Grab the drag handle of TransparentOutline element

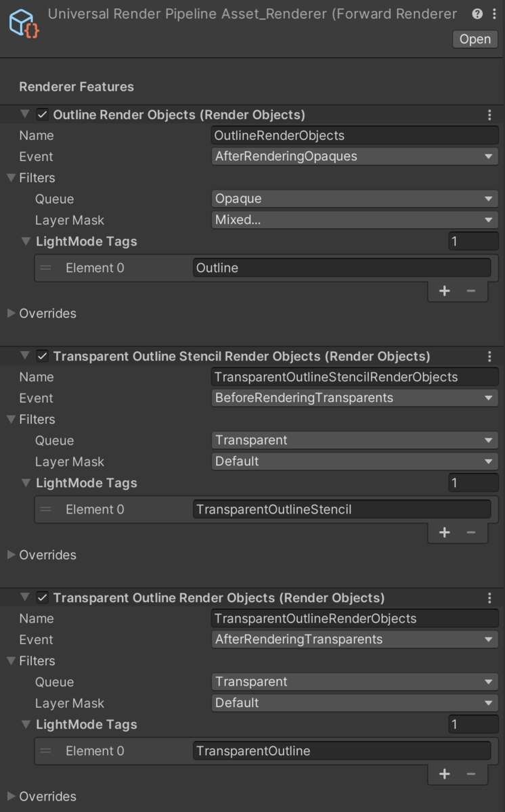coord(45,751)
